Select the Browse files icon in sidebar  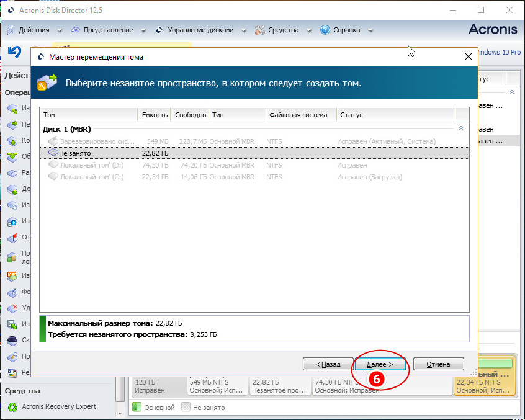(12, 357)
